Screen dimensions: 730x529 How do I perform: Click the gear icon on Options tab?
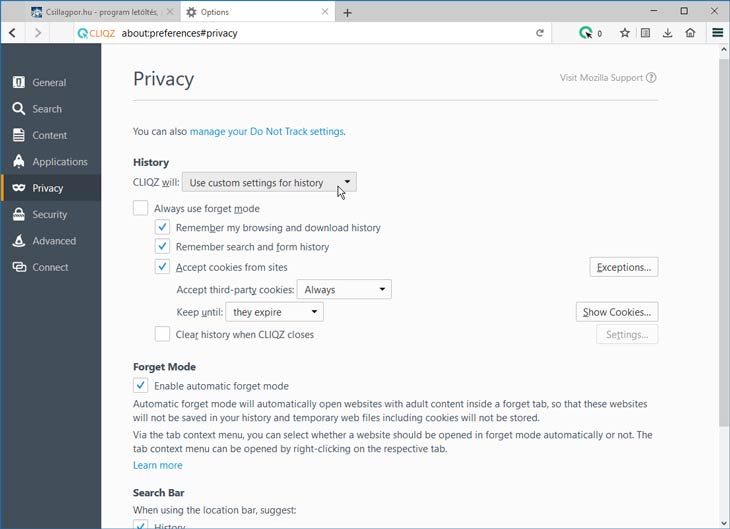click(191, 12)
